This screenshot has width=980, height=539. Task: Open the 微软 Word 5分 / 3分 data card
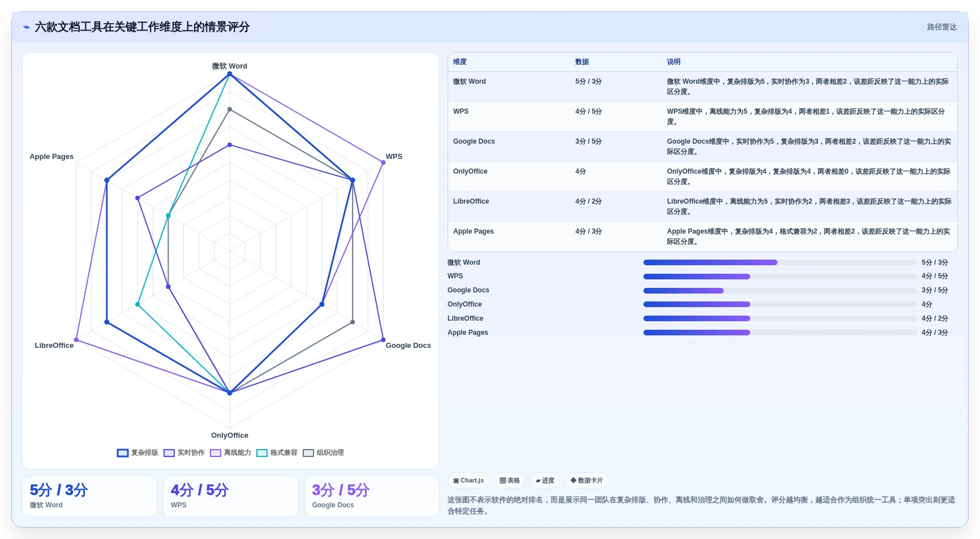point(89,496)
